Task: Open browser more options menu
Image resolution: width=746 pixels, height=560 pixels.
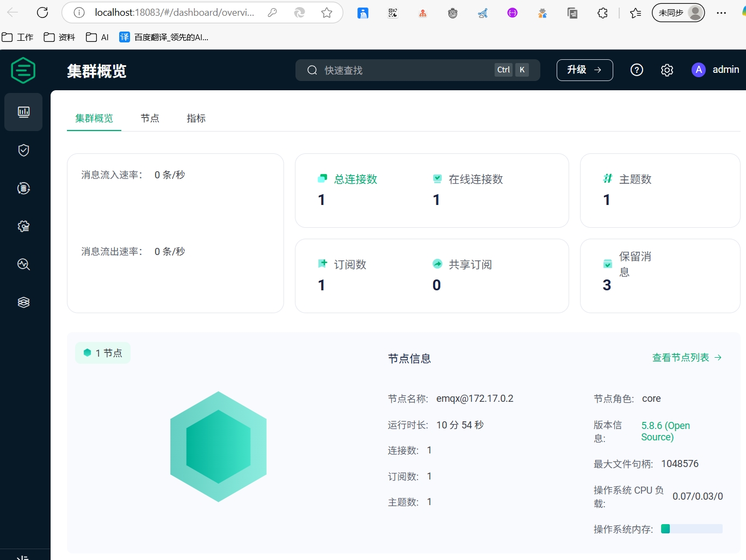Action: point(722,13)
